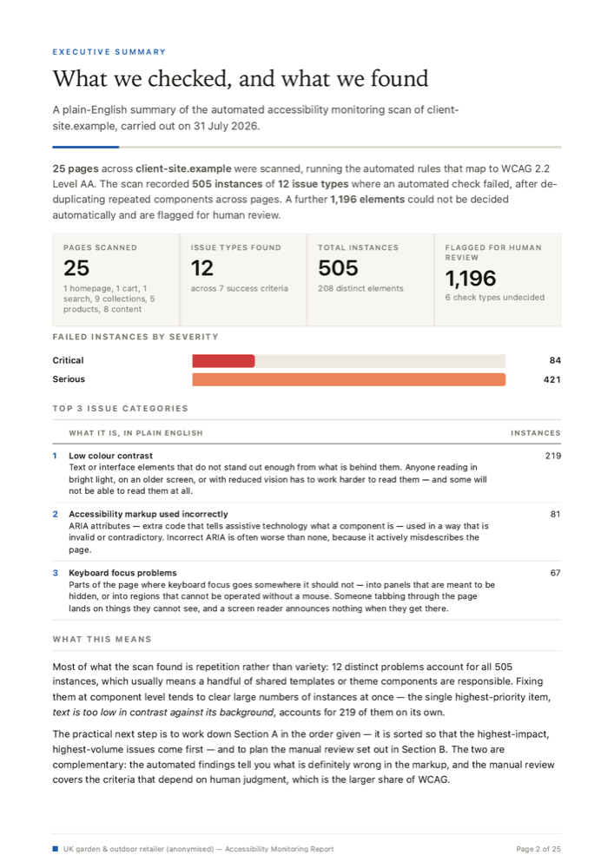Click the Top 3 Issue Categories heading
Viewport: 614px width, 868px height.
point(120,409)
